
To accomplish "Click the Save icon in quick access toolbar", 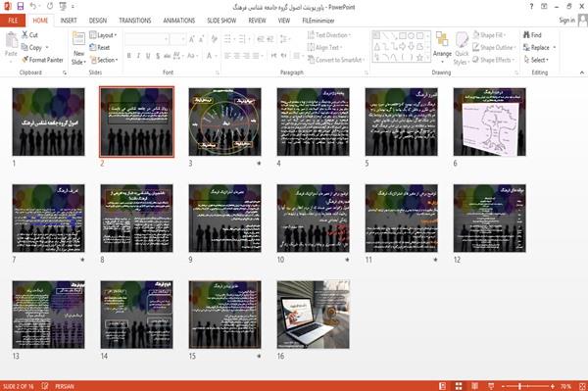I will point(21,6).
